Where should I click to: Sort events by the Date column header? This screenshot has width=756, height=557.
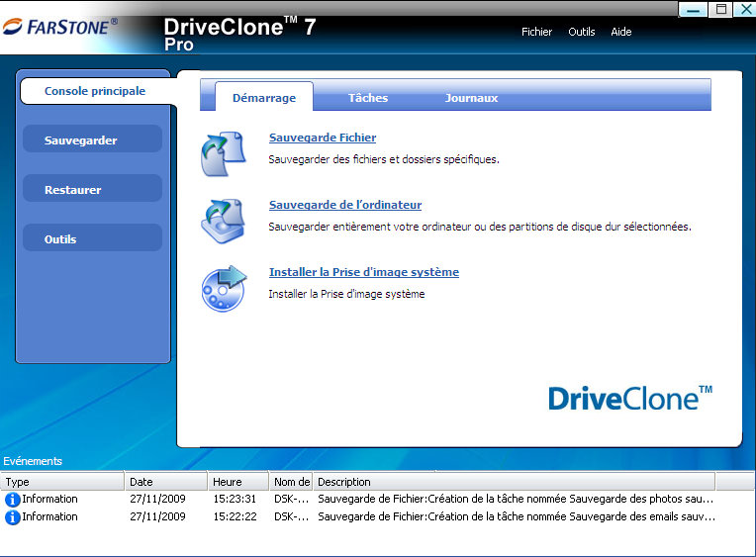166,481
